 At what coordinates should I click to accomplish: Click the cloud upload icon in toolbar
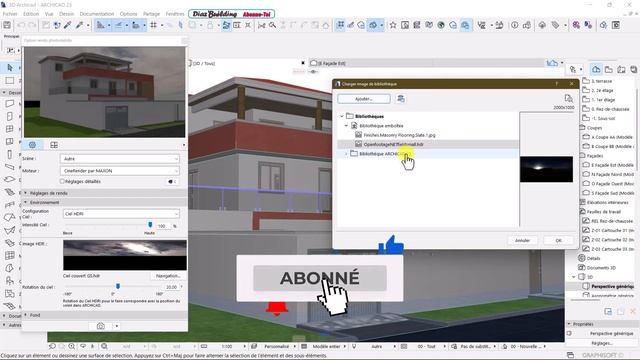pos(542,25)
